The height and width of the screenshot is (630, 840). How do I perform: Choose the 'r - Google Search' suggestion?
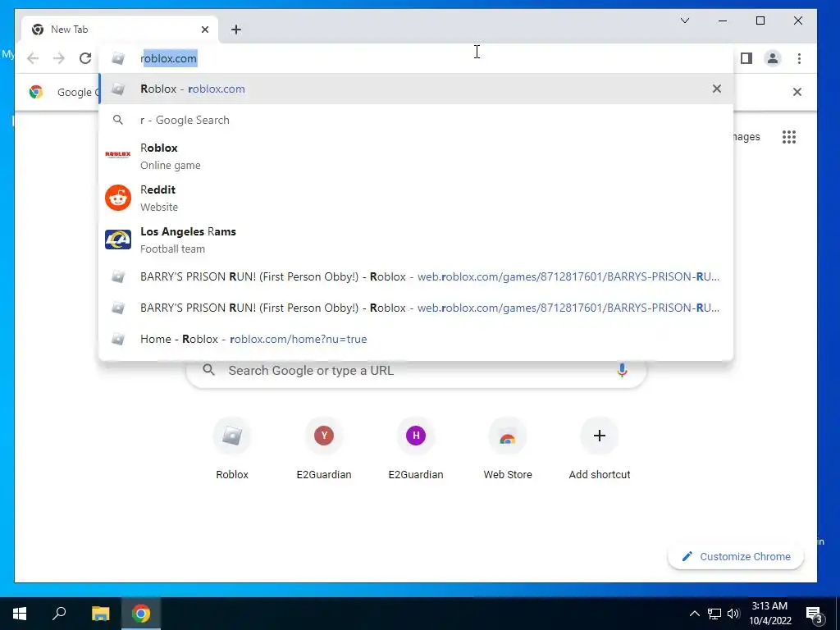tap(416, 120)
